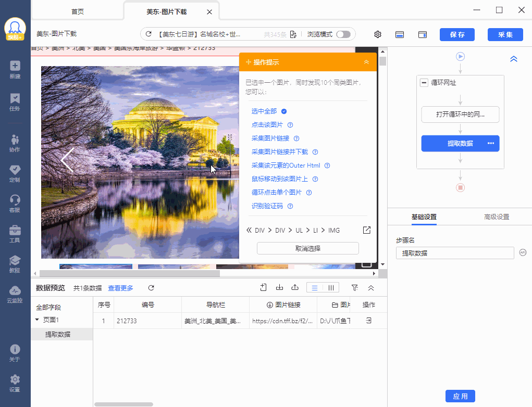
Task: Click the filter icon in data preview toolbar
Action: pyautogui.click(x=354, y=288)
